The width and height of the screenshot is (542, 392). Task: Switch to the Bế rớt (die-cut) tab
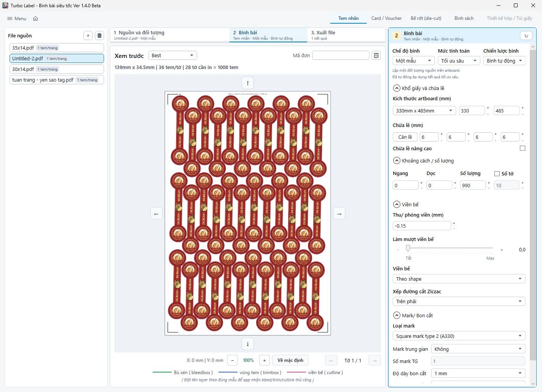pos(426,18)
